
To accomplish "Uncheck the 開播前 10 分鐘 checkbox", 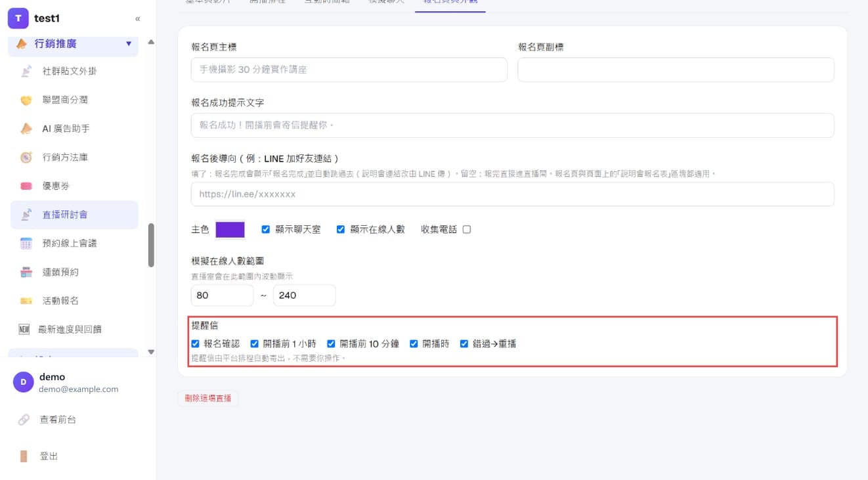I will coord(332,343).
